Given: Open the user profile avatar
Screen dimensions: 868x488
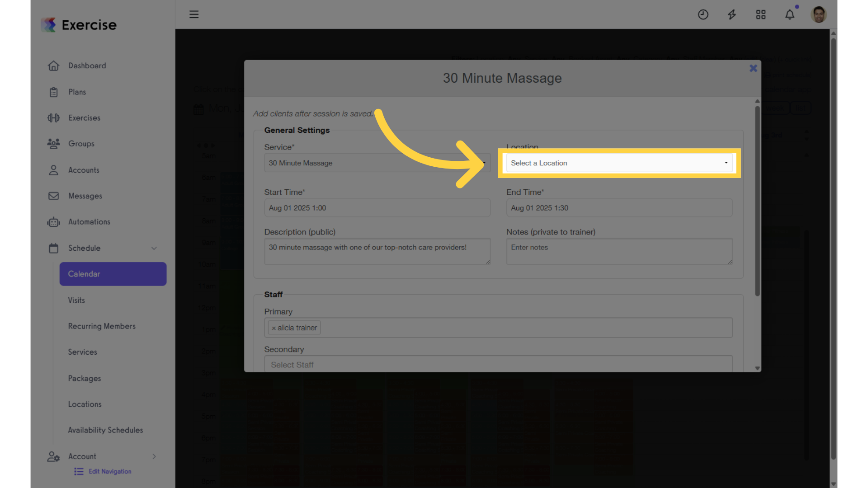Looking at the screenshot, I should [x=819, y=14].
